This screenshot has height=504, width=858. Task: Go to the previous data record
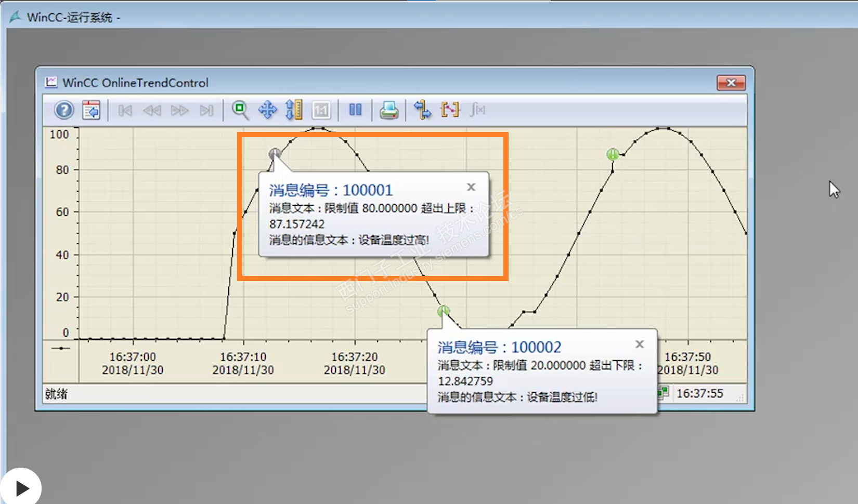[152, 110]
